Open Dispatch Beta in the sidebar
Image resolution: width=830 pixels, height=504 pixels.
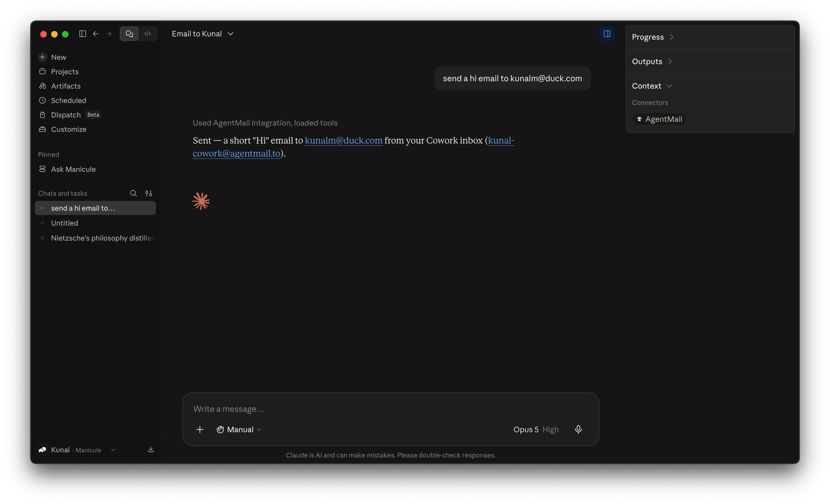point(95,115)
